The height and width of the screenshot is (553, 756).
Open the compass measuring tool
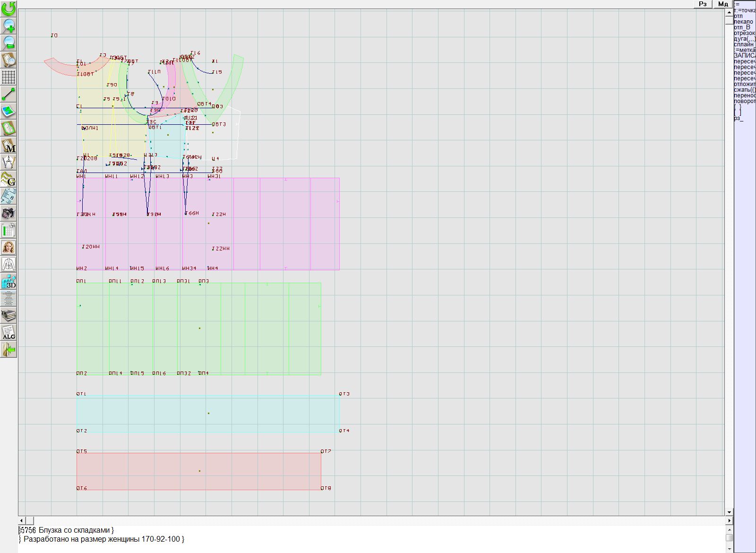9,162
